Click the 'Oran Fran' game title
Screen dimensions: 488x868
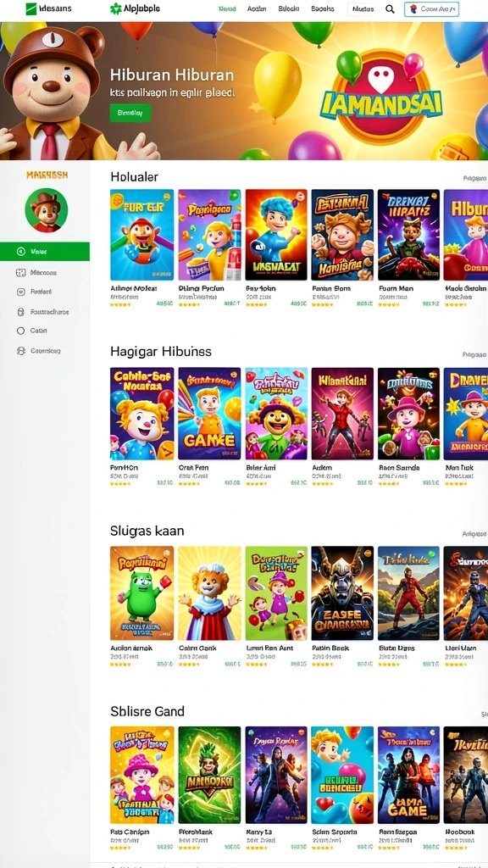[x=193, y=468]
